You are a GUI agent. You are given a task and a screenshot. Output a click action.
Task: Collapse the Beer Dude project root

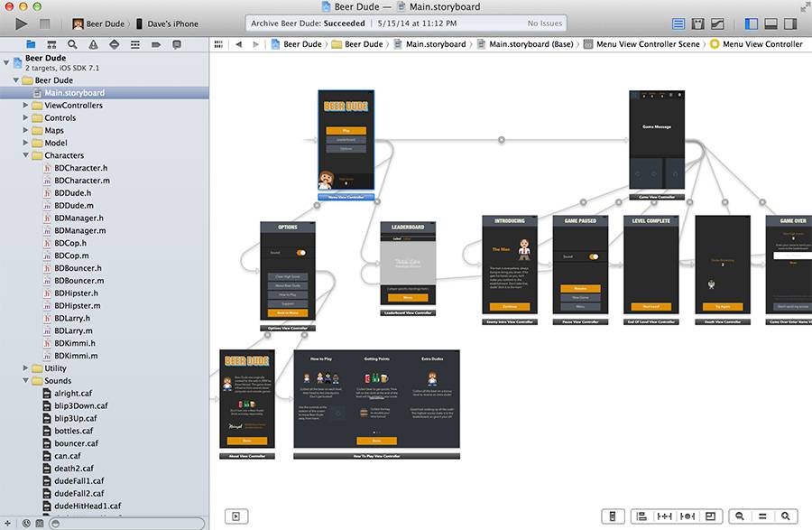tap(6, 62)
